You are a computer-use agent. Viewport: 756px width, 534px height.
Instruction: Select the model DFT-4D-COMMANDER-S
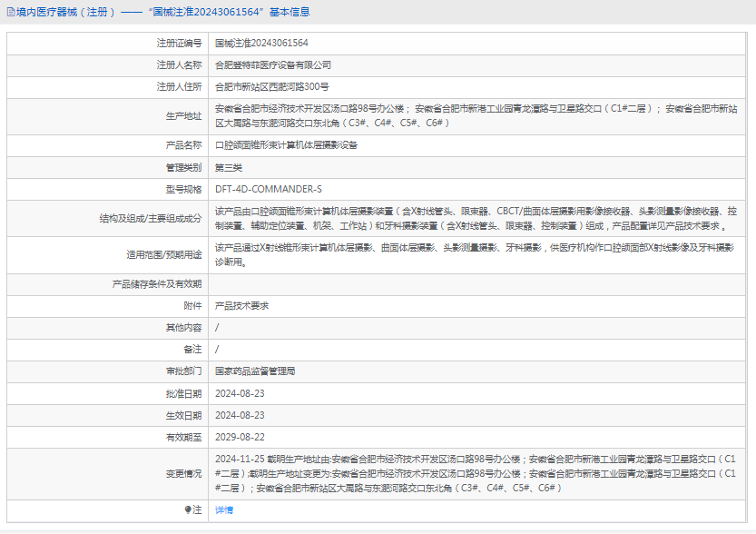click(x=268, y=190)
